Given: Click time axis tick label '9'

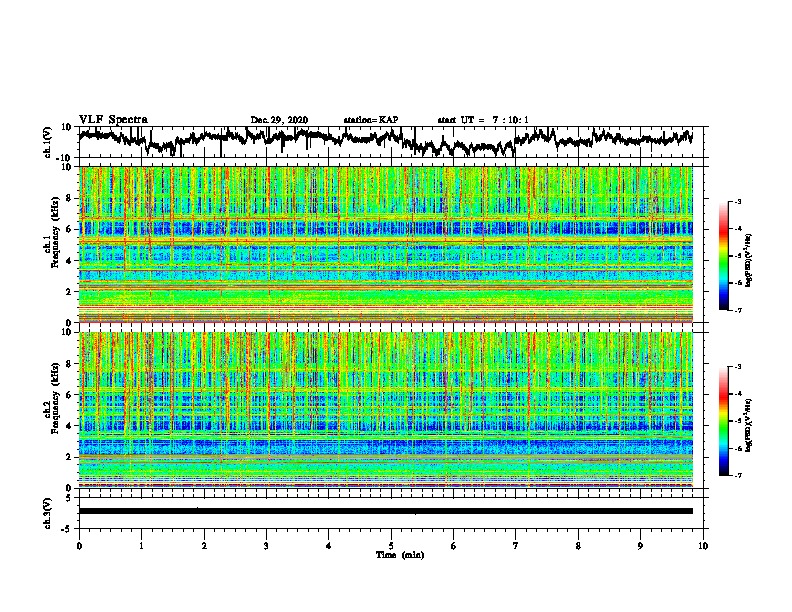Looking at the screenshot, I should click(x=640, y=546).
